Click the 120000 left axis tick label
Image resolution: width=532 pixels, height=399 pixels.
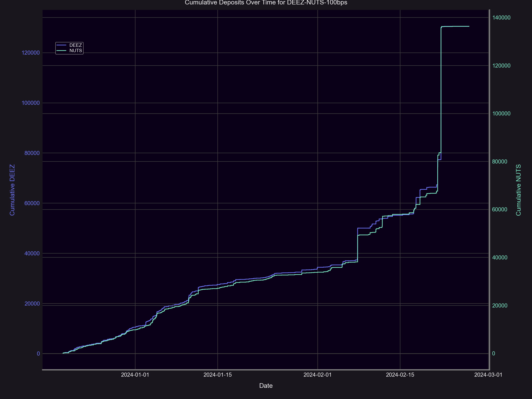coord(31,53)
